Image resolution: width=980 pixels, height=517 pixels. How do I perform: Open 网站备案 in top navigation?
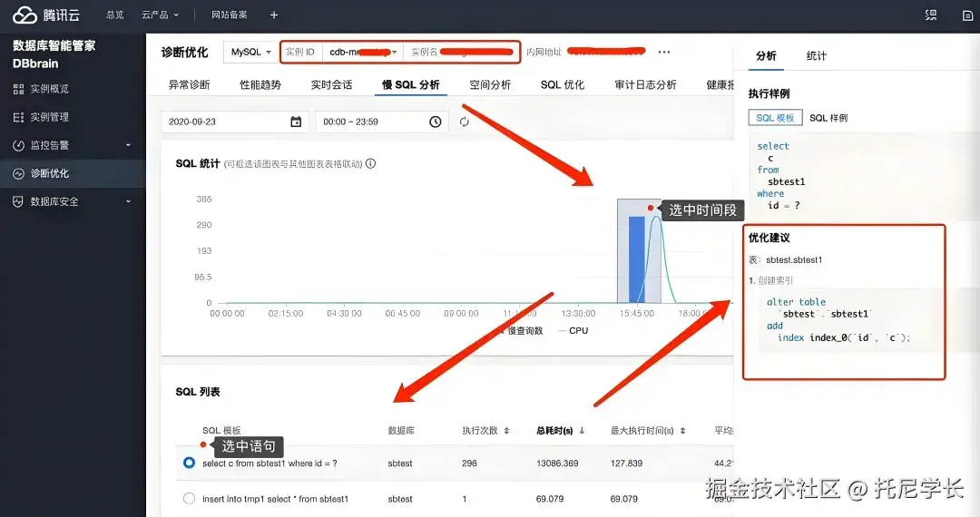click(229, 15)
